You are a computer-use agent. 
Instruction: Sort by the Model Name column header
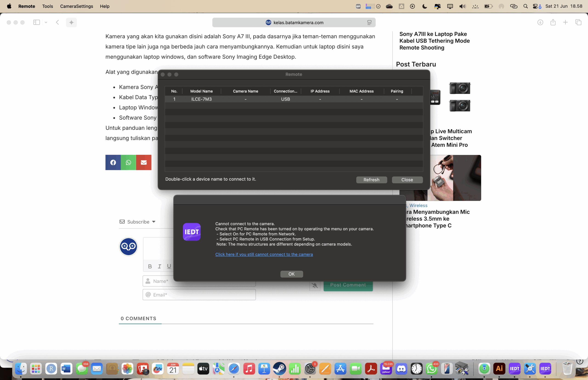click(x=201, y=91)
